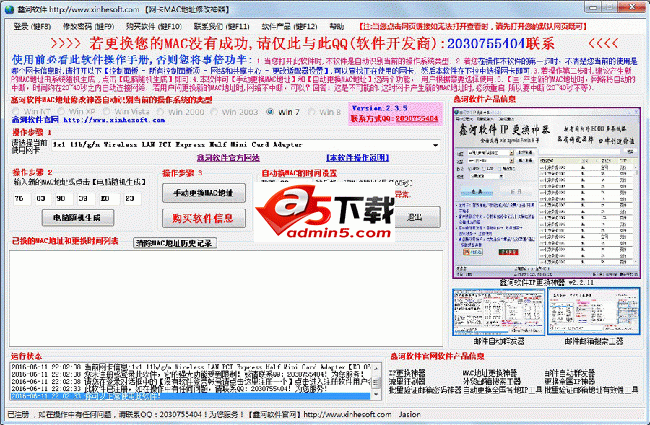Click the sixth MAC byte field '23'
Screen dimensions: 650x425
coord(131,199)
